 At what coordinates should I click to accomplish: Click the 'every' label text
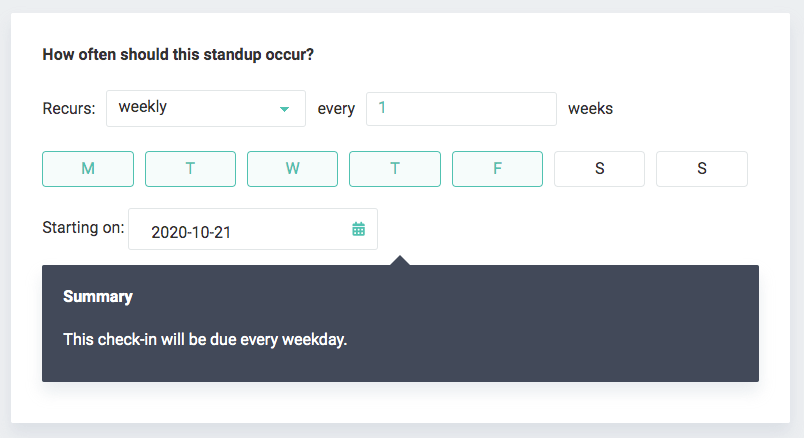[x=336, y=109]
